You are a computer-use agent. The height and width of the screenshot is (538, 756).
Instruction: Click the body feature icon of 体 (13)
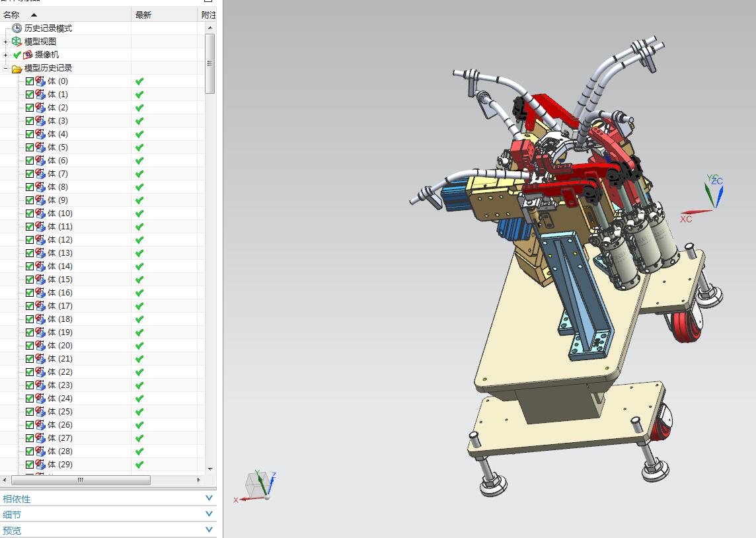40,252
